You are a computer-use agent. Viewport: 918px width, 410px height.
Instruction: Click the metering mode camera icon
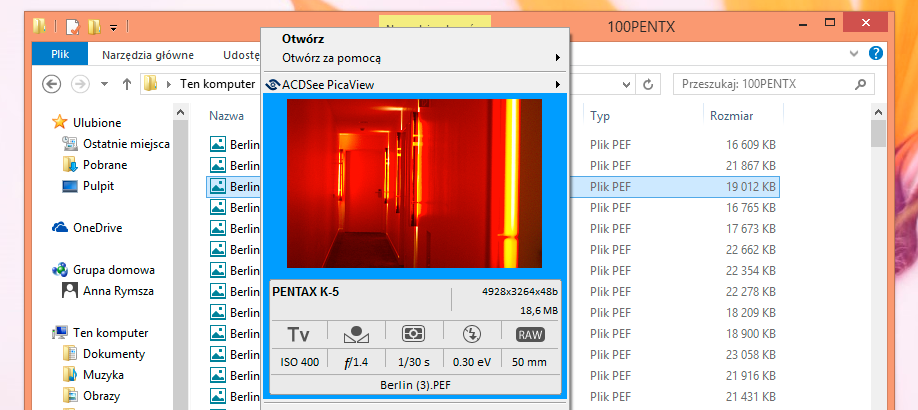tap(414, 334)
